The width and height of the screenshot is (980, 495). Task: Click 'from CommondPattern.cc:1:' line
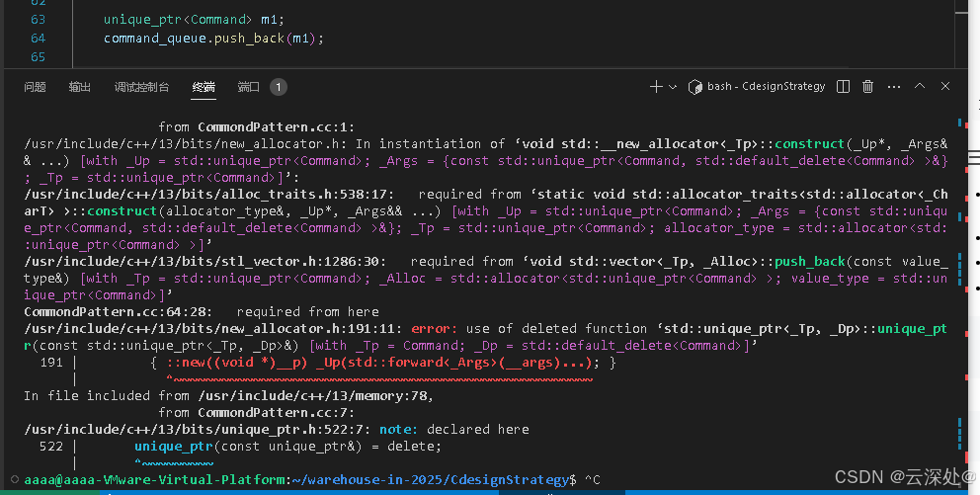pos(256,126)
